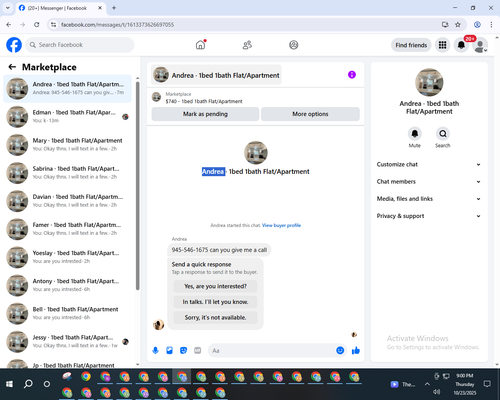
Task: Open Edman conversation in chat list
Action: pyautogui.click(x=67, y=117)
